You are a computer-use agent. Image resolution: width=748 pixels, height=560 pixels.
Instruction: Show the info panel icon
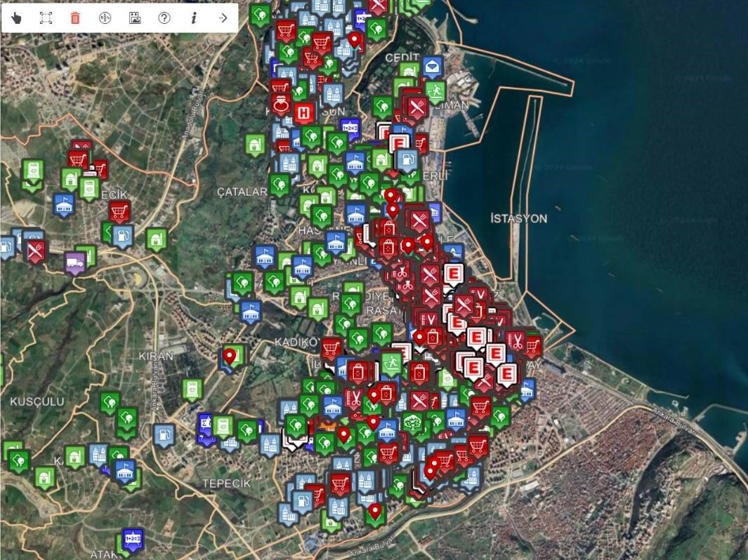click(x=194, y=18)
